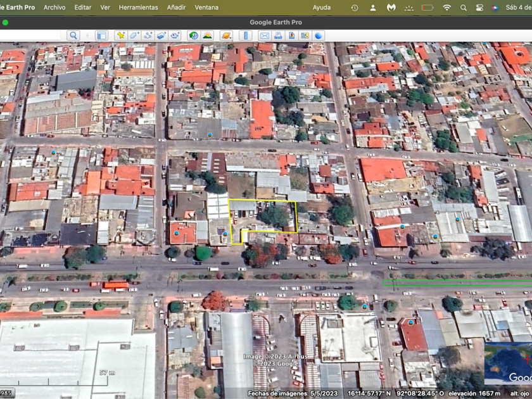This screenshot has height=399, width=532.
Task: Click the overview globe thumbnail
Action: pos(508,364)
